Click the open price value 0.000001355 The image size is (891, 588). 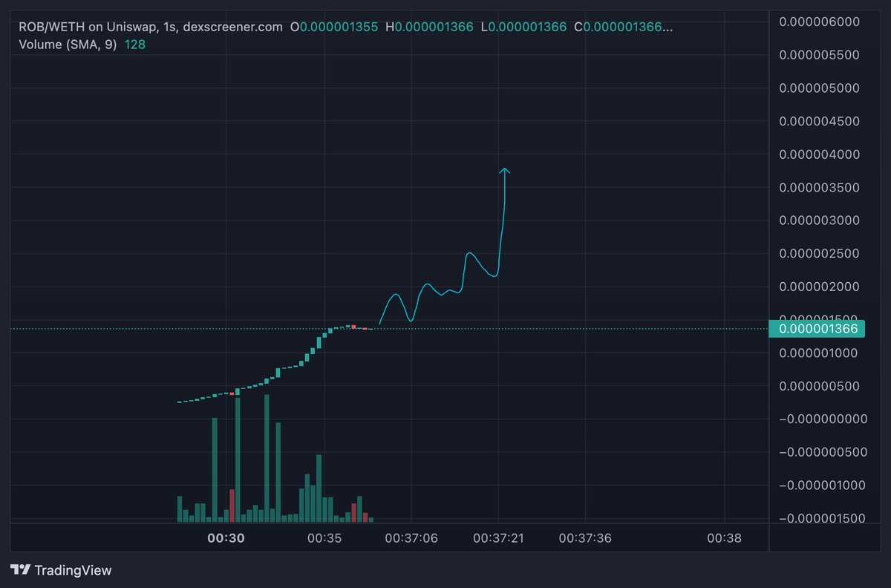(339, 27)
